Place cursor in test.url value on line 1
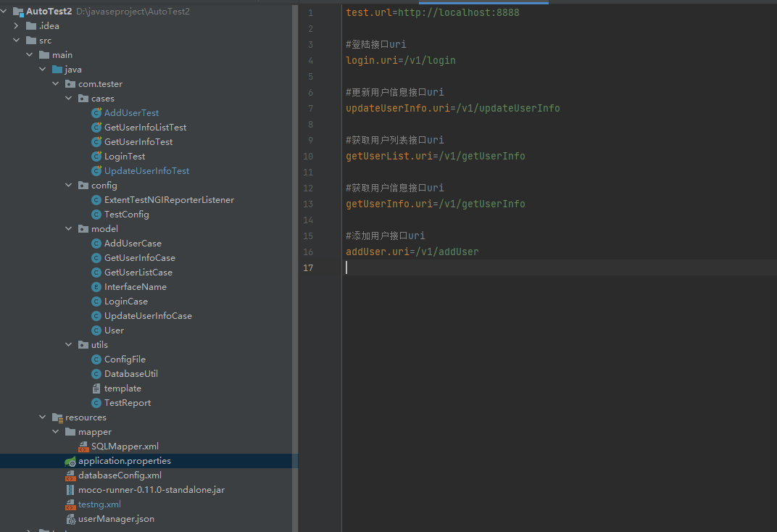 click(458, 12)
